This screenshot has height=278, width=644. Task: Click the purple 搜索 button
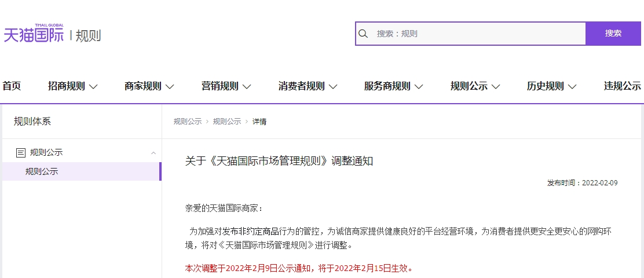point(613,34)
